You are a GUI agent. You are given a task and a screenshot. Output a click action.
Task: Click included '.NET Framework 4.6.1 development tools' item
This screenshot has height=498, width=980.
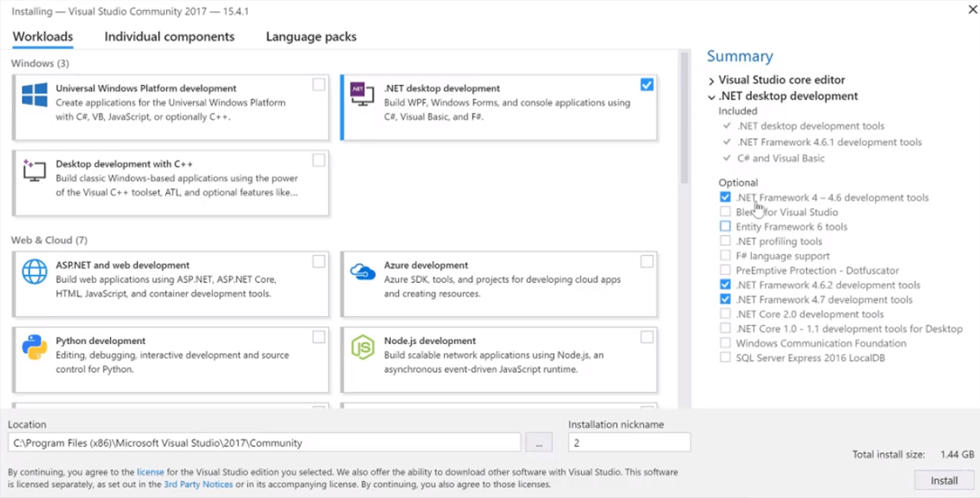click(829, 142)
